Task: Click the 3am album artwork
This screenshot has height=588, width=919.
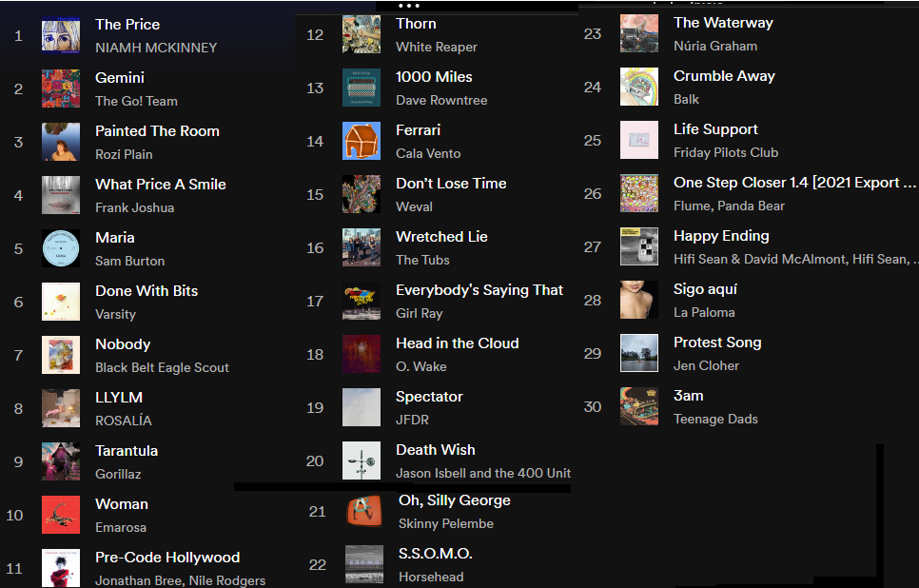Action: pos(639,406)
